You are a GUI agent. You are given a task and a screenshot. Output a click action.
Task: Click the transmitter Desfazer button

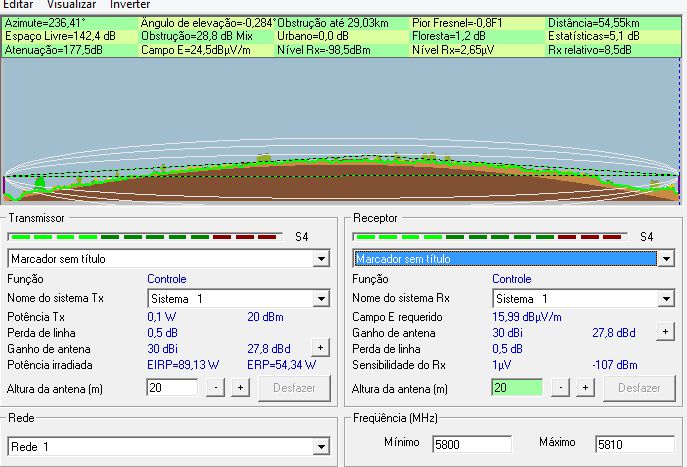tap(294, 388)
